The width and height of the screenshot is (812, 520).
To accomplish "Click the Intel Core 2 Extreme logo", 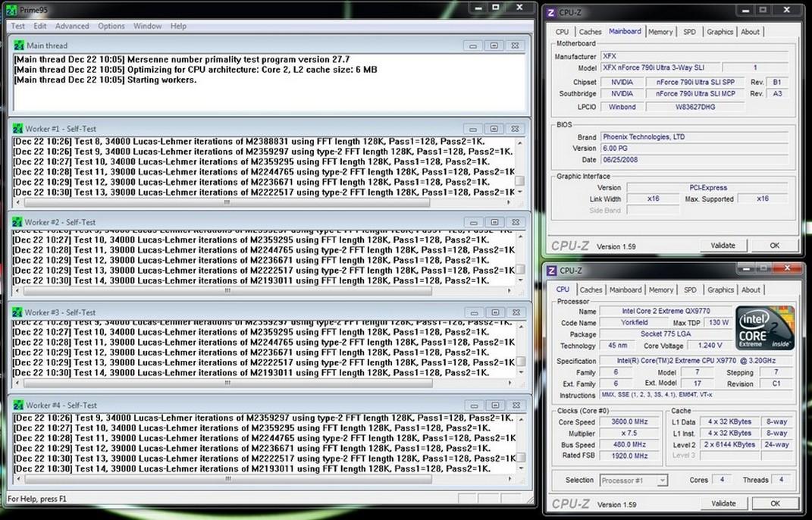I will coord(766,328).
